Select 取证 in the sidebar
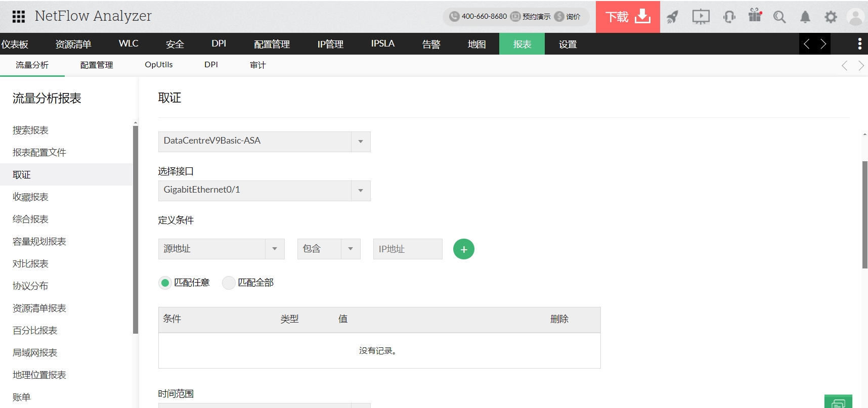 tap(66, 174)
